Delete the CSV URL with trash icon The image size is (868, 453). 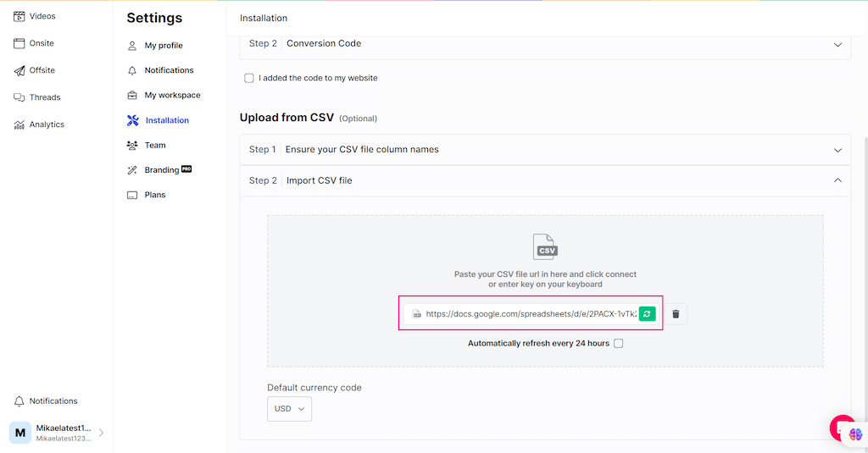click(x=676, y=314)
